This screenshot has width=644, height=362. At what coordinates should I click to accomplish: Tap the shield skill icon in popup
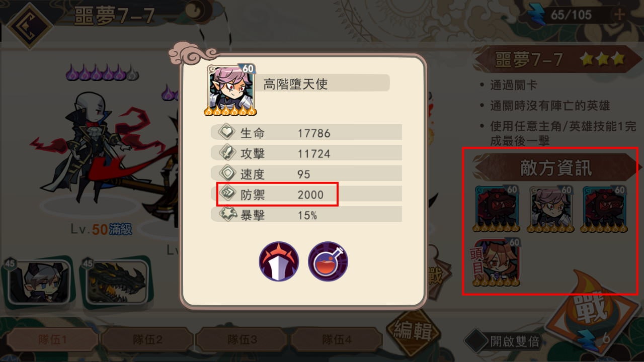pyautogui.click(x=279, y=261)
